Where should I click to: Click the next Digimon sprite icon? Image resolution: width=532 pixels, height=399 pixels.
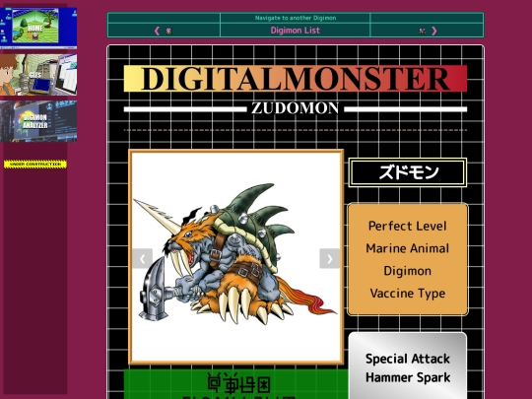pos(422,31)
